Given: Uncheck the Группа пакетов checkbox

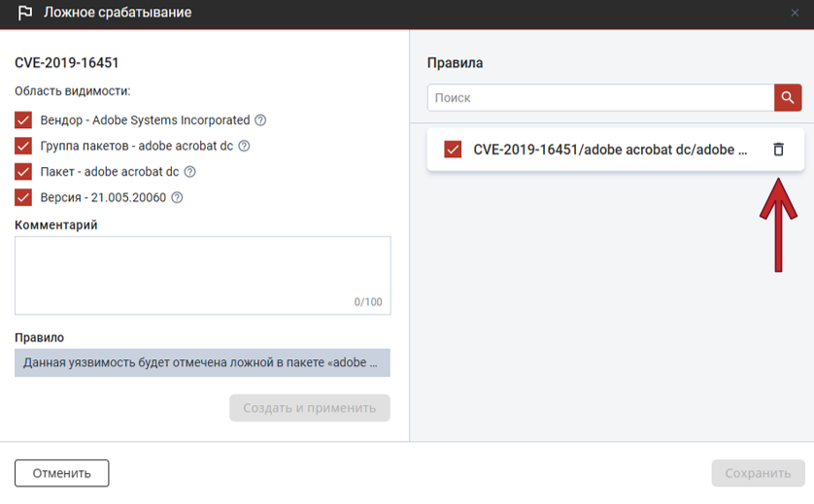Looking at the screenshot, I should [23, 147].
